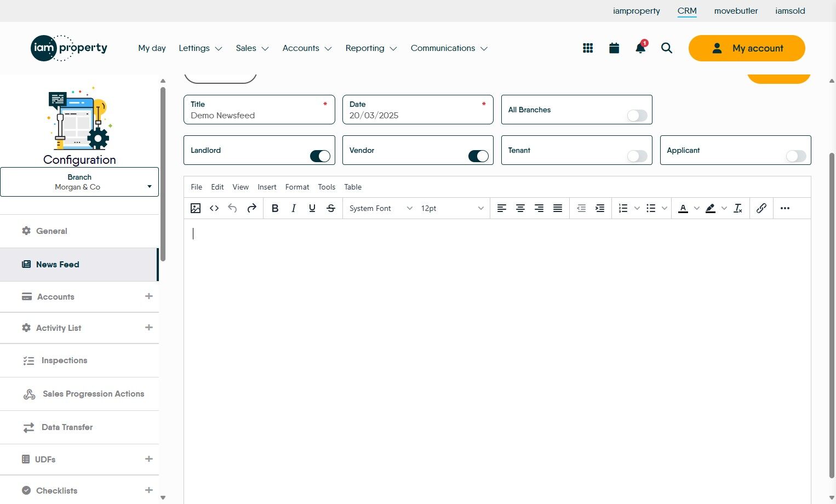
Task: Clear formatting from text
Action: (x=738, y=208)
